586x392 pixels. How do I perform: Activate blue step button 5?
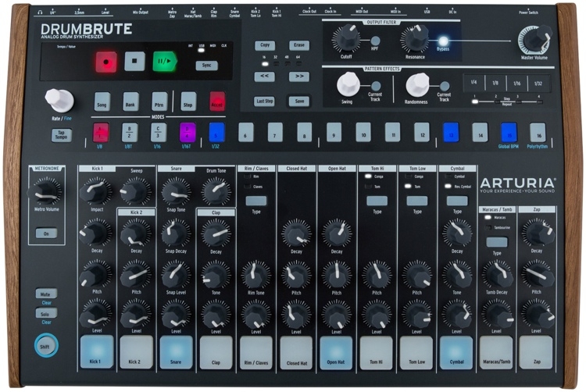click(216, 132)
